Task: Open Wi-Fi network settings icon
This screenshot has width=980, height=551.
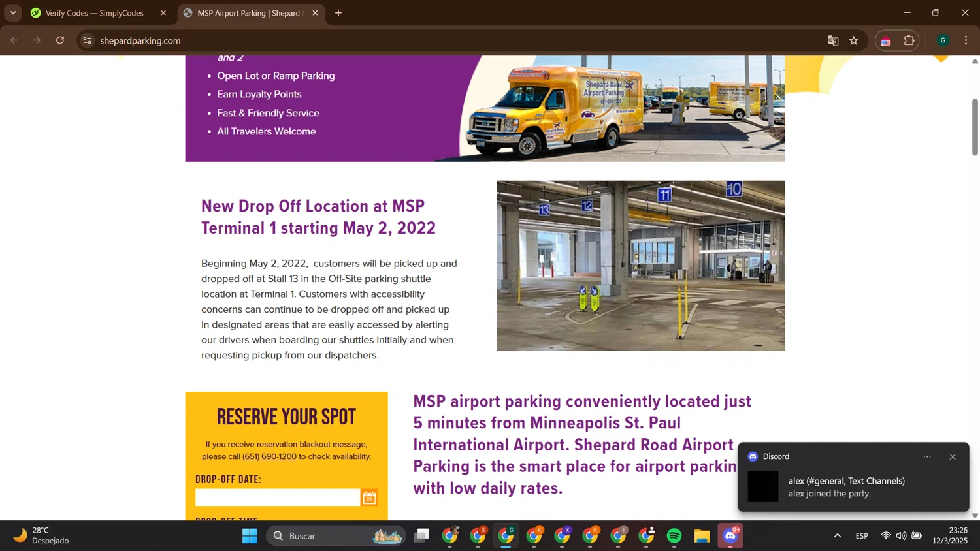Action: tap(885, 536)
